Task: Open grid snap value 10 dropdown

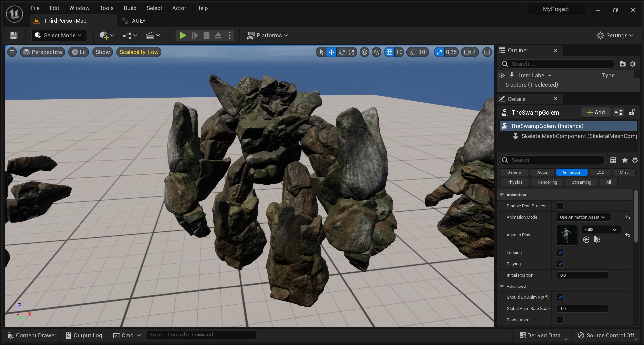Action: coord(399,52)
